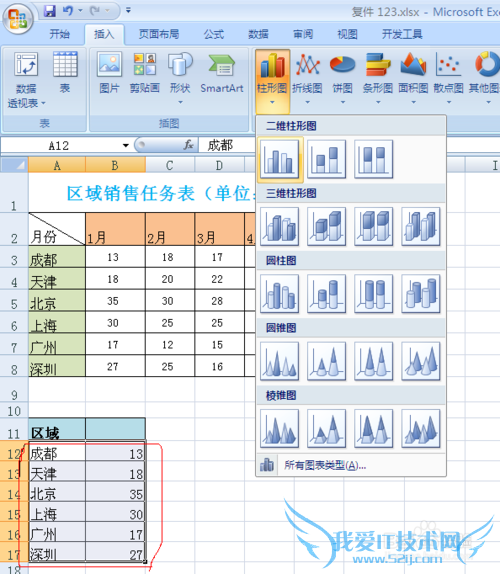Select the 100% stacked cylinder chart
The width and height of the screenshot is (500, 574).
pos(374,294)
